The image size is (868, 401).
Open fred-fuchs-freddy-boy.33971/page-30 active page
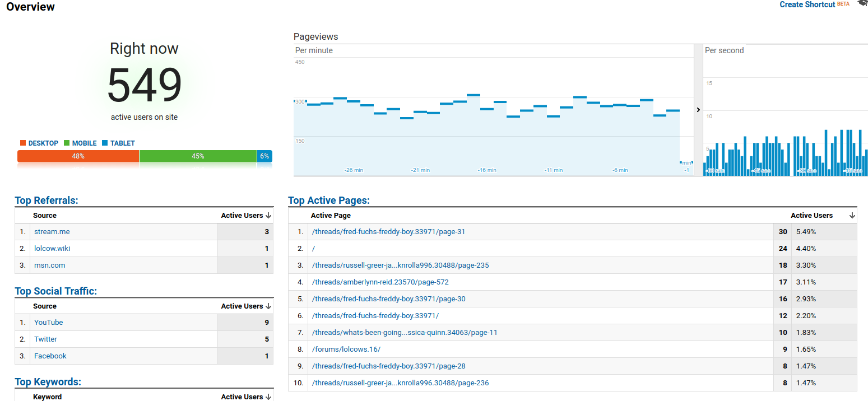[388, 299]
